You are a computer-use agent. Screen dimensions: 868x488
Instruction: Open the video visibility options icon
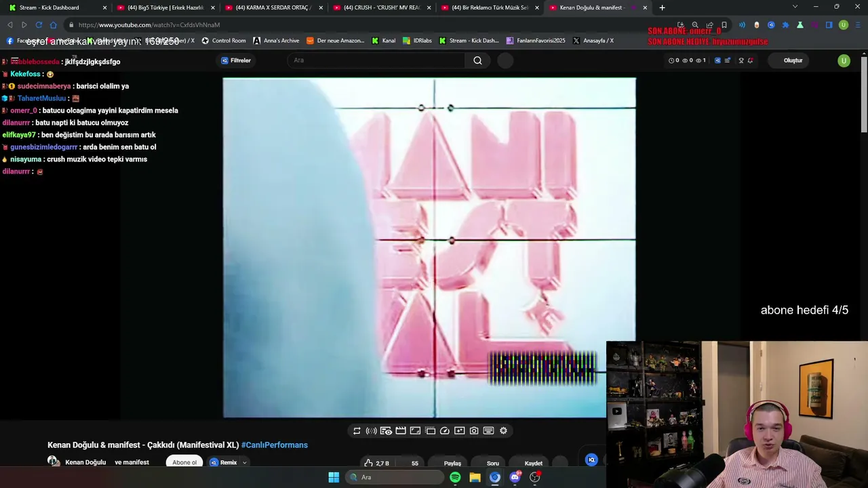[386, 430]
